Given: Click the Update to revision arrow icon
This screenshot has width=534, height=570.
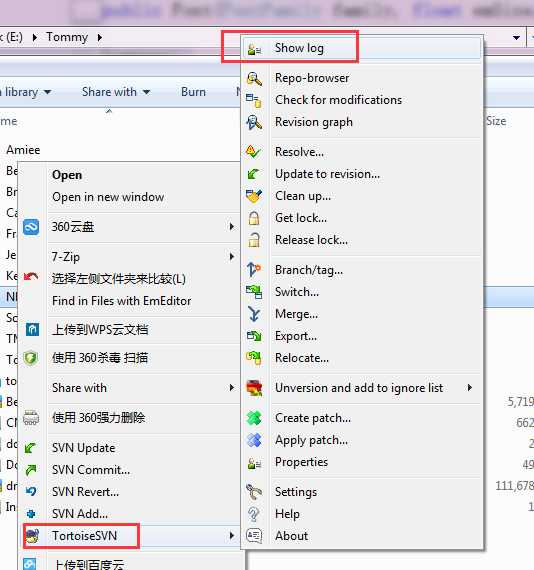Looking at the screenshot, I should point(254,174).
